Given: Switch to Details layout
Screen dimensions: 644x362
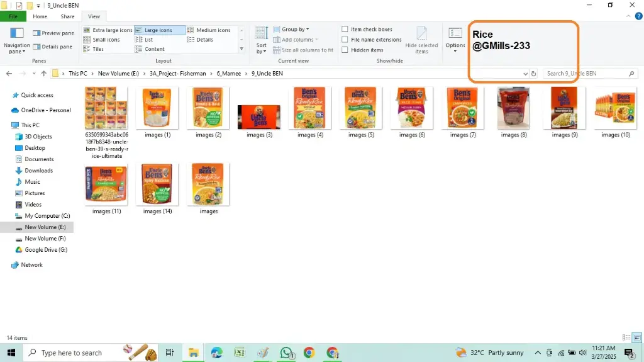Looking at the screenshot, I should coord(200,40).
